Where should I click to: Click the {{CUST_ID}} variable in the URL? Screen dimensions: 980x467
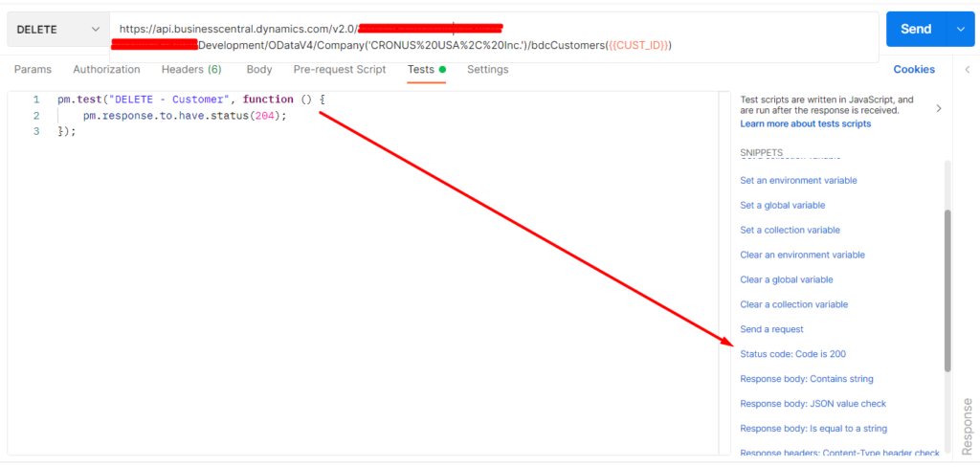click(x=638, y=46)
